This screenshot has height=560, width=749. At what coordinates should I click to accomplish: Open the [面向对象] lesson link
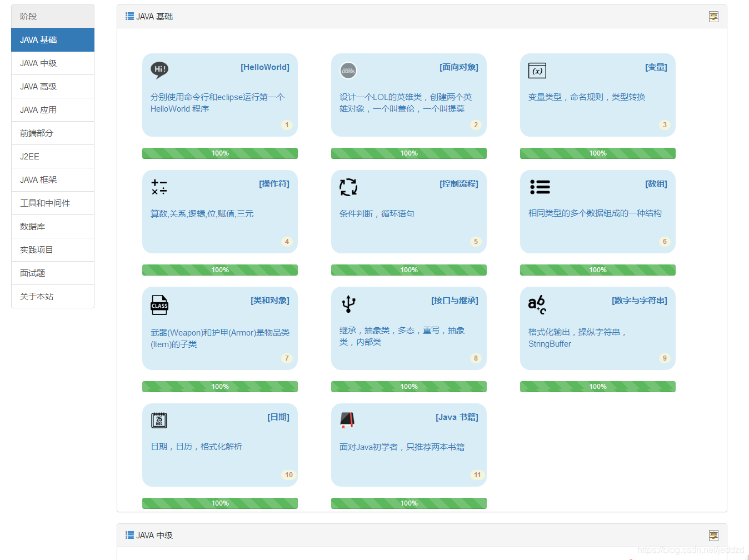[459, 67]
